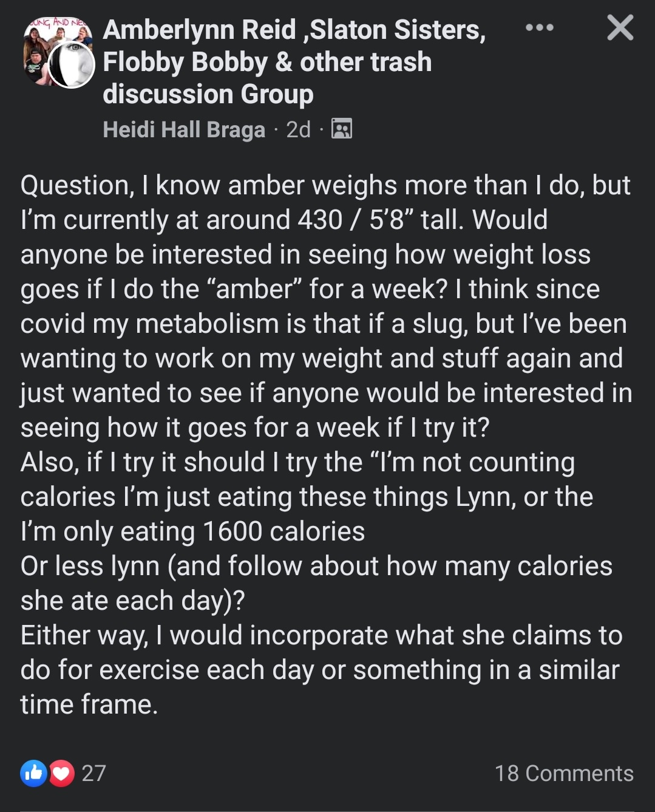Screen dimensions: 655x812
Task: Open the Amberlynn Reid discussion group title
Action: tap(294, 62)
